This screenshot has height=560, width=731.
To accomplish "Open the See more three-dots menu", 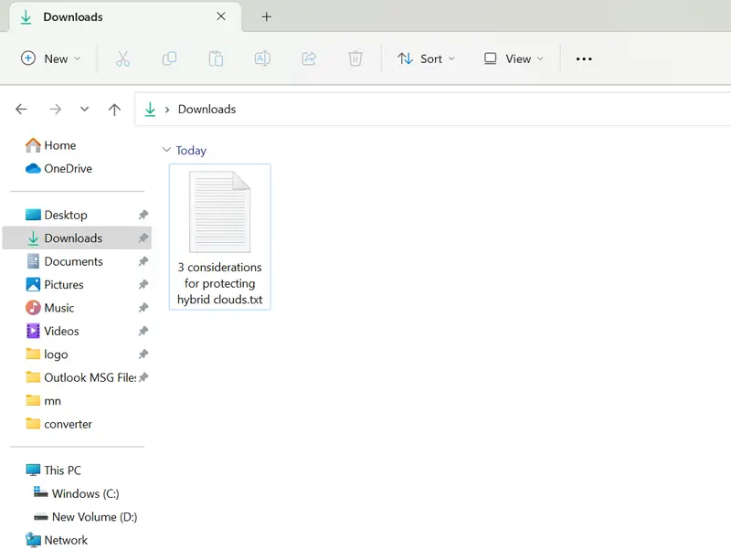I will pyautogui.click(x=584, y=58).
